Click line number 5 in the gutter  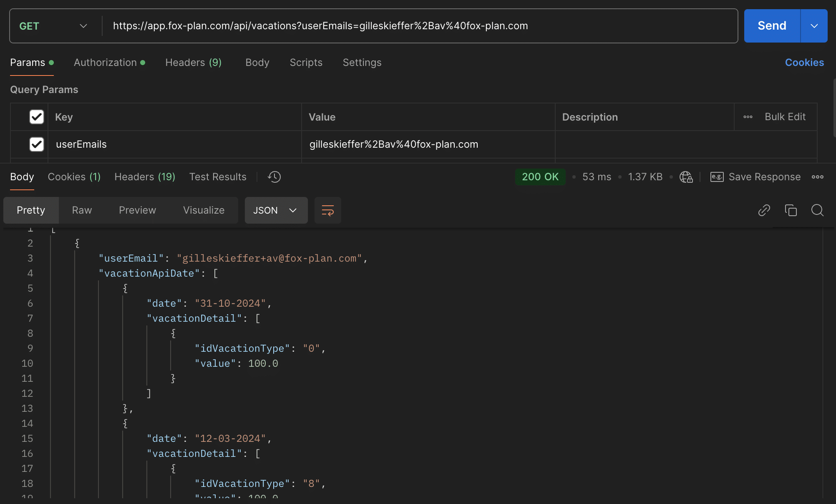point(30,288)
